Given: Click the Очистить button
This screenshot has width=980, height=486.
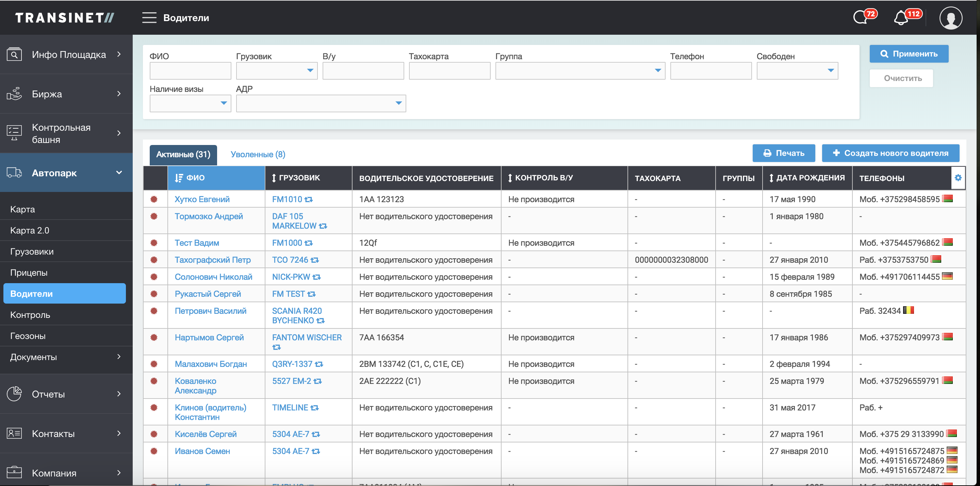Looking at the screenshot, I should pyautogui.click(x=901, y=78).
